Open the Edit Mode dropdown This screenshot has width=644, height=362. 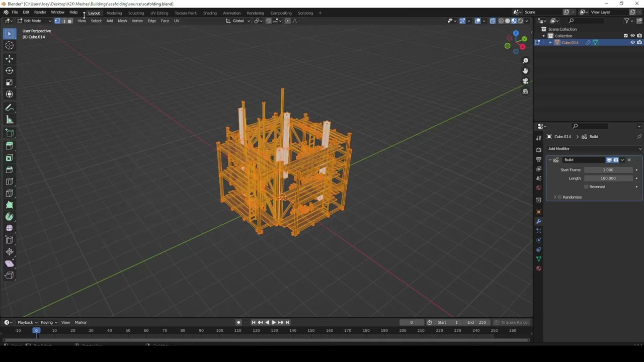tap(34, 21)
